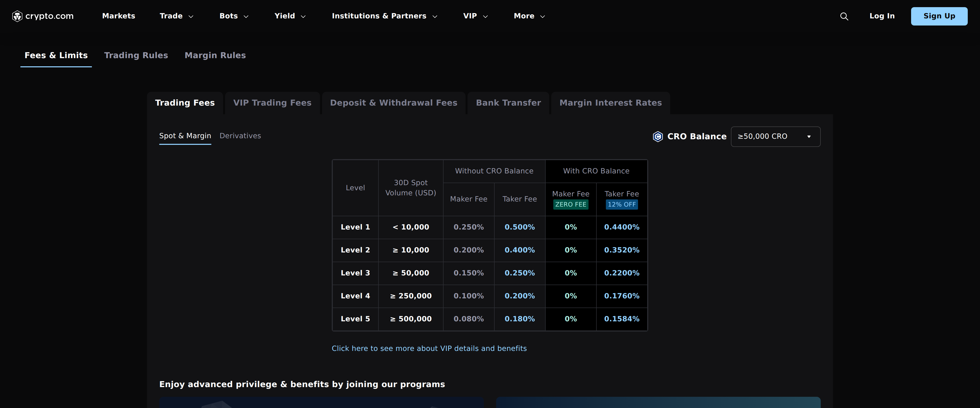Viewport: 980px width, 408px height.
Task: Expand the VIP dropdown menu
Action: (x=475, y=16)
